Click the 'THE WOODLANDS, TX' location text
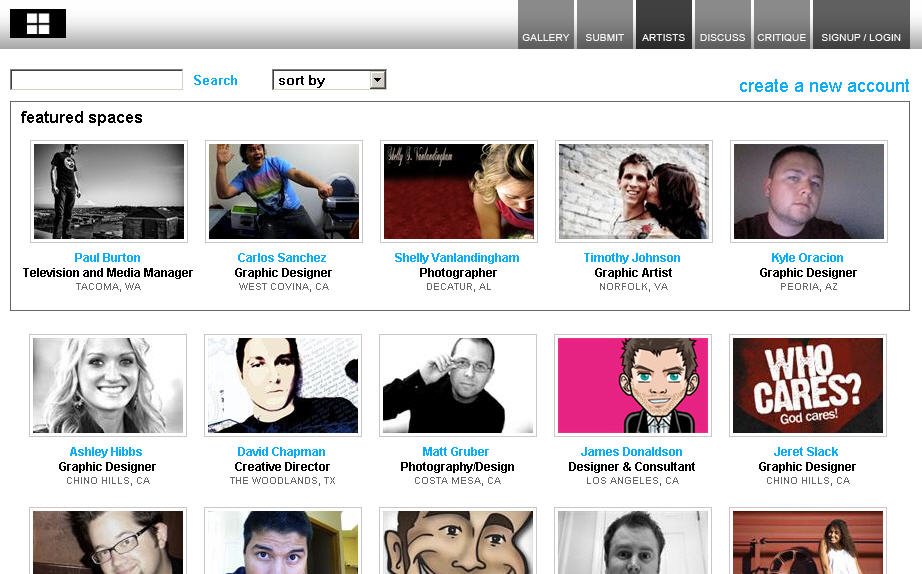 [x=282, y=481]
